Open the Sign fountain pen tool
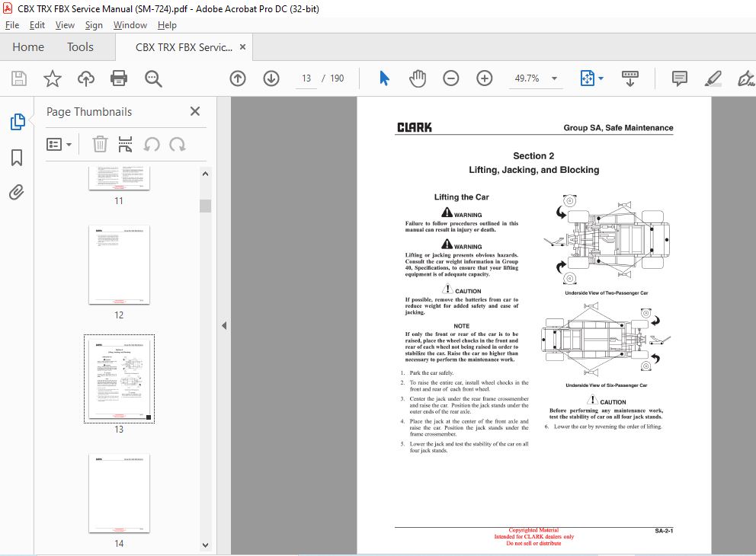Image resolution: width=756 pixels, height=556 pixels. tap(746, 78)
